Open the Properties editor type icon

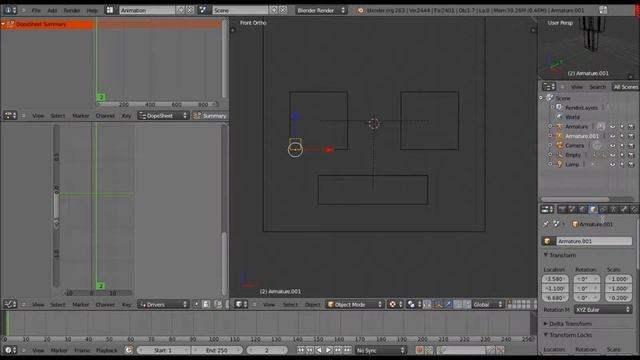[x=547, y=209]
